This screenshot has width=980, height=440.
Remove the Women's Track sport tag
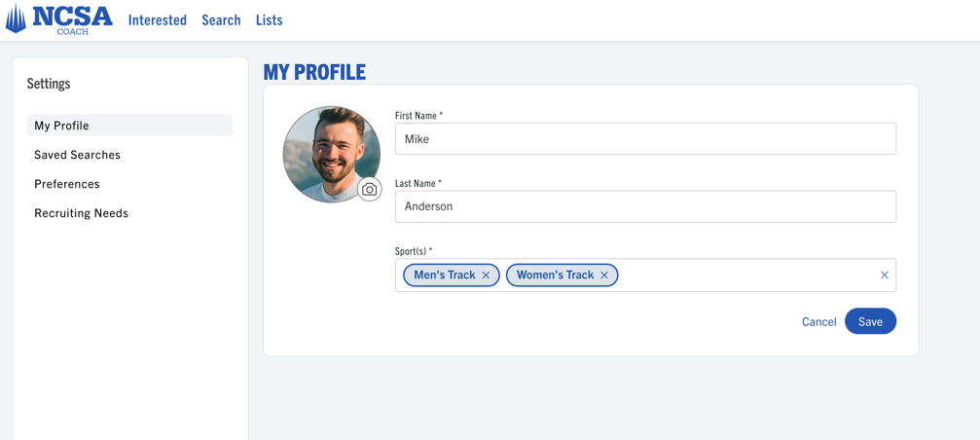pos(603,275)
